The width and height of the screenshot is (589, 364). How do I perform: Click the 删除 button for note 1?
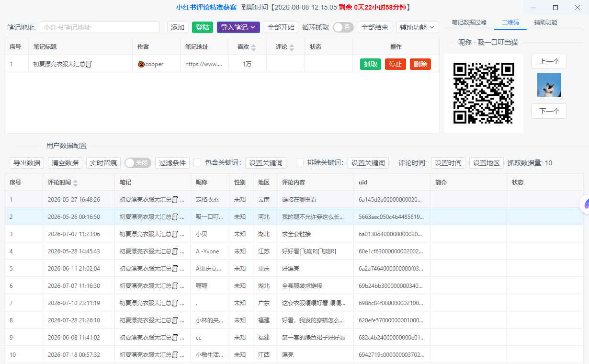tap(420, 64)
